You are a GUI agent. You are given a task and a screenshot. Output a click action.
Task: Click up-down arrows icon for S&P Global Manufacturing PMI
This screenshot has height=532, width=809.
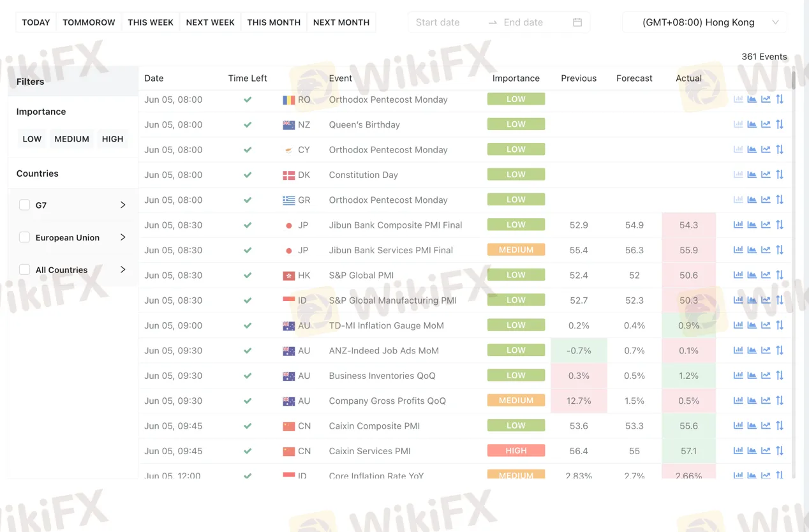[780, 300]
